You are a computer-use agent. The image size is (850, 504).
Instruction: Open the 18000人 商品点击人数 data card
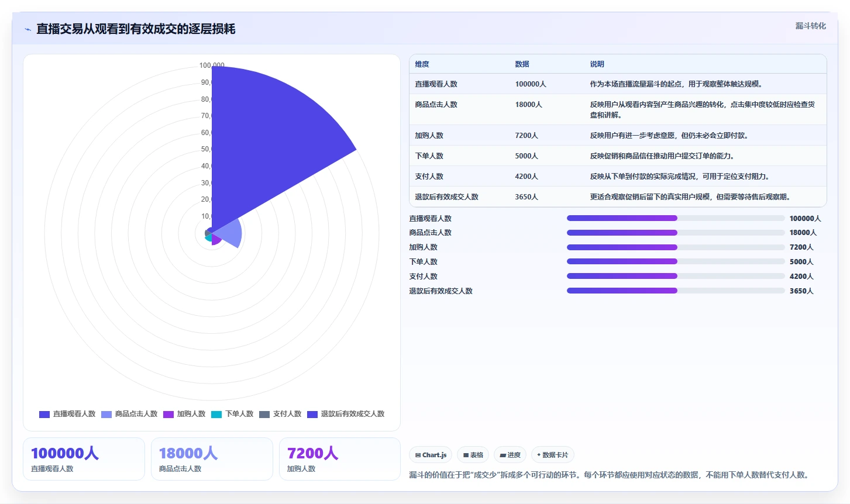click(212, 459)
